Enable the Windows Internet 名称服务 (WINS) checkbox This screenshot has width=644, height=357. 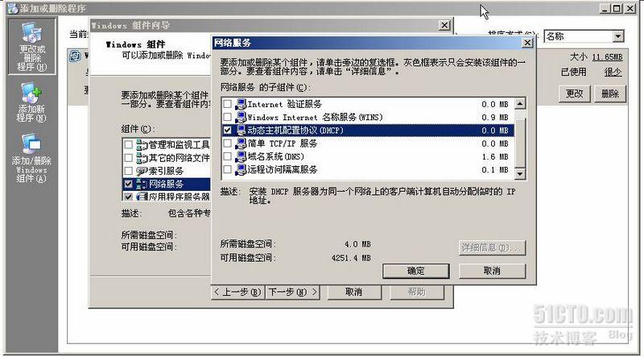(227, 118)
